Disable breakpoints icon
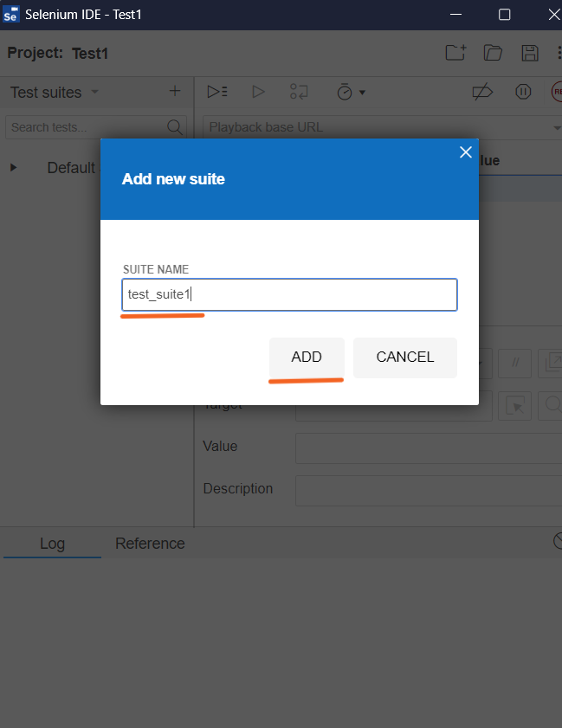 click(482, 92)
